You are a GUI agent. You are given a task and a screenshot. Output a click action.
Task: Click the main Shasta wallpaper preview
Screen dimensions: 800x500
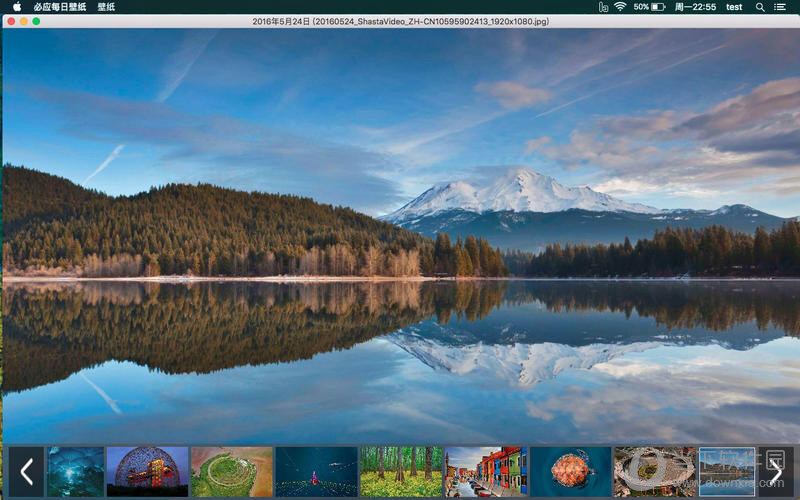[401, 236]
